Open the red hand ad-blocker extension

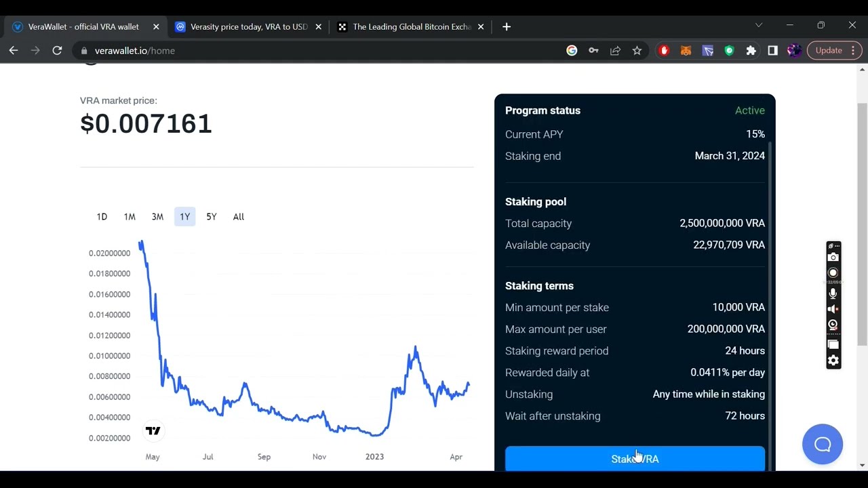point(664,50)
